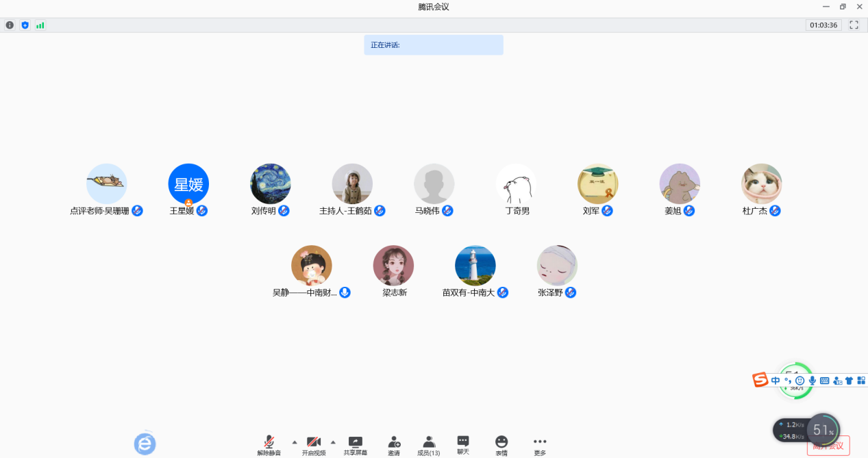
Task: Check the green network signal icon
Action: [40, 25]
